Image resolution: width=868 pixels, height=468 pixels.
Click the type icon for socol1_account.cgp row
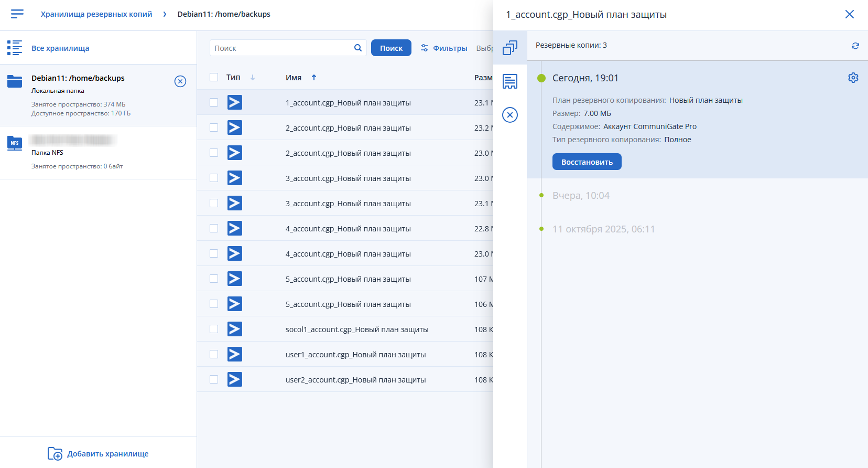pos(235,329)
